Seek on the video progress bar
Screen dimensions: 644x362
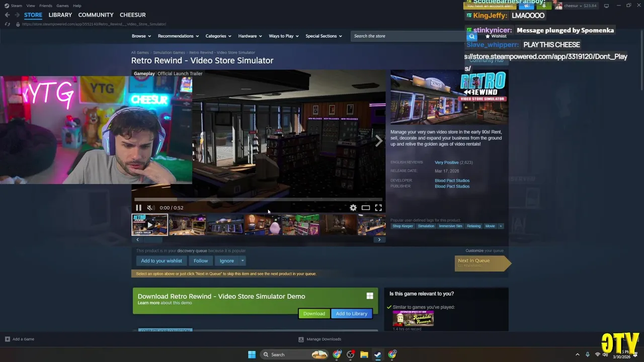[258, 200]
